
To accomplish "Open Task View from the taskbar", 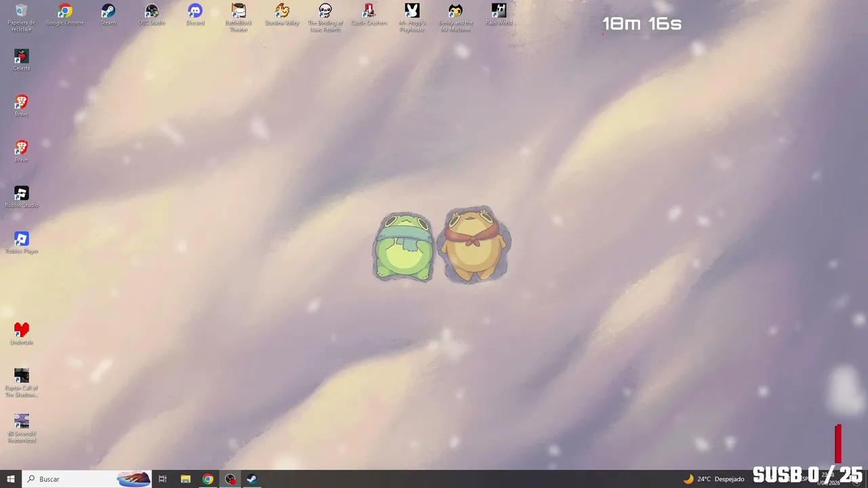I will point(163,479).
